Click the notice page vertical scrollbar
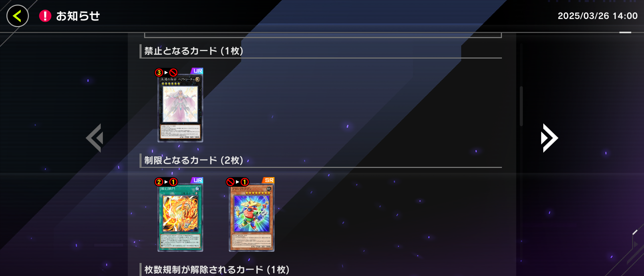The width and height of the screenshot is (644, 276). coord(521,106)
